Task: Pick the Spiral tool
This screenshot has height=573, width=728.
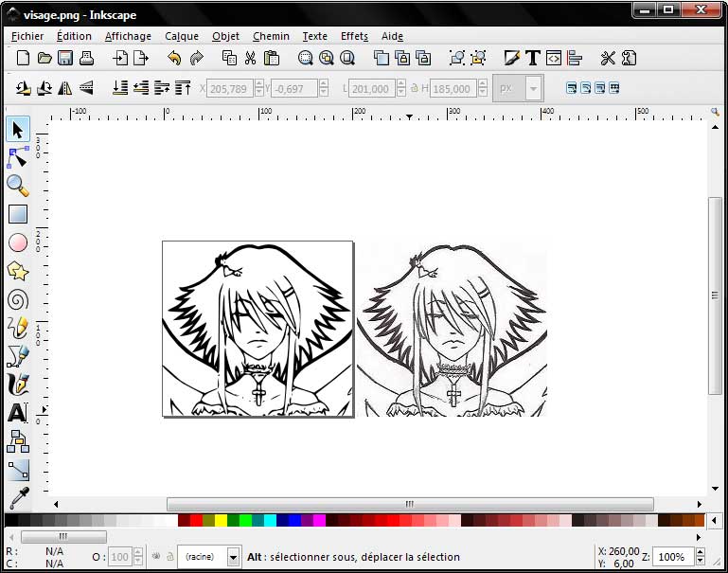Action: click(x=18, y=299)
